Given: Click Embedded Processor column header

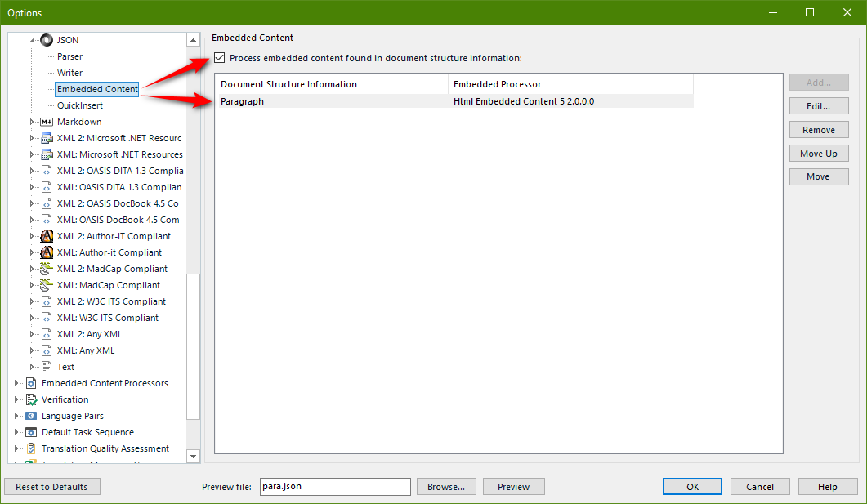Looking at the screenshot, I should (570, 85).
